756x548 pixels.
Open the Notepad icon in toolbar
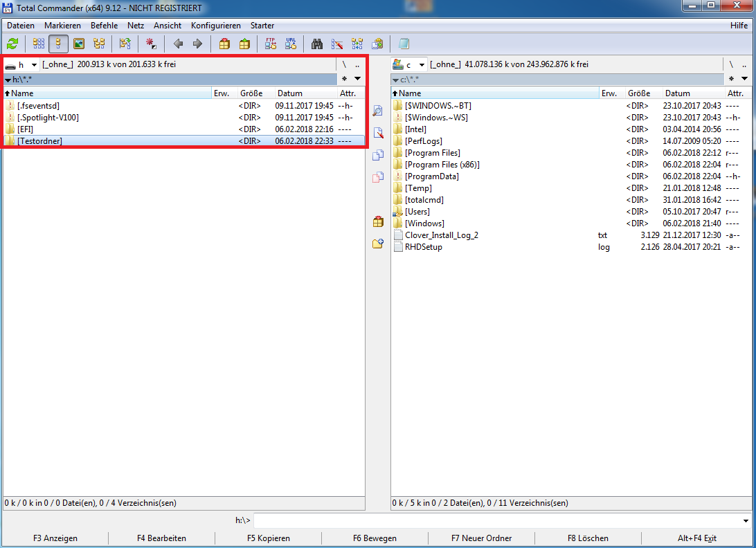point(404,44)
